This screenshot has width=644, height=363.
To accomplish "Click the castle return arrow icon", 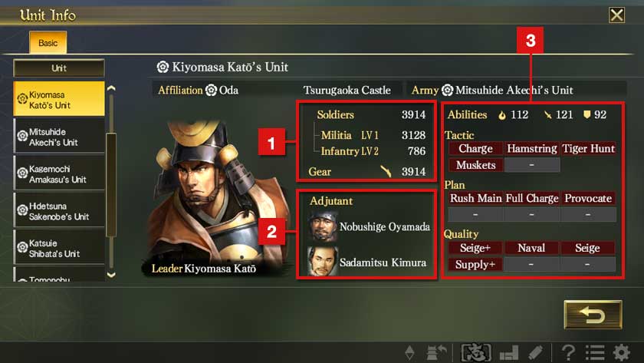I will coord(436,352).
